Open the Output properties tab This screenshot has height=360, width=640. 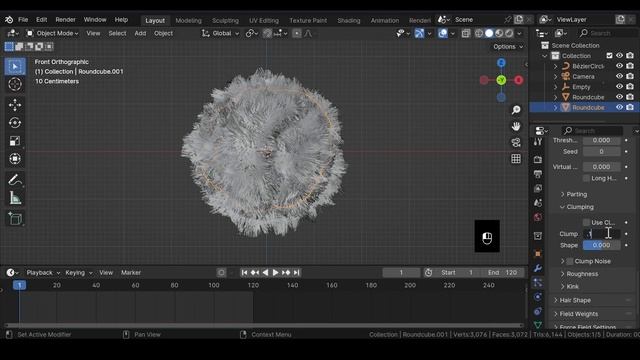(538, 174)
